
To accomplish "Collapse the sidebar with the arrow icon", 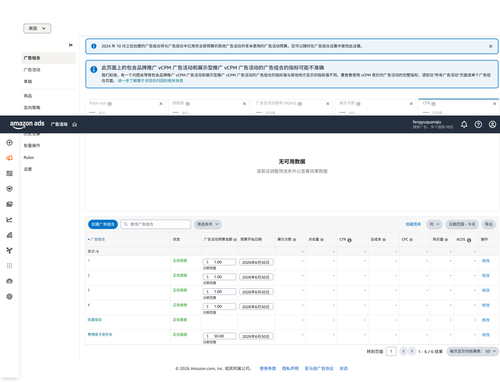I will 71,45.
